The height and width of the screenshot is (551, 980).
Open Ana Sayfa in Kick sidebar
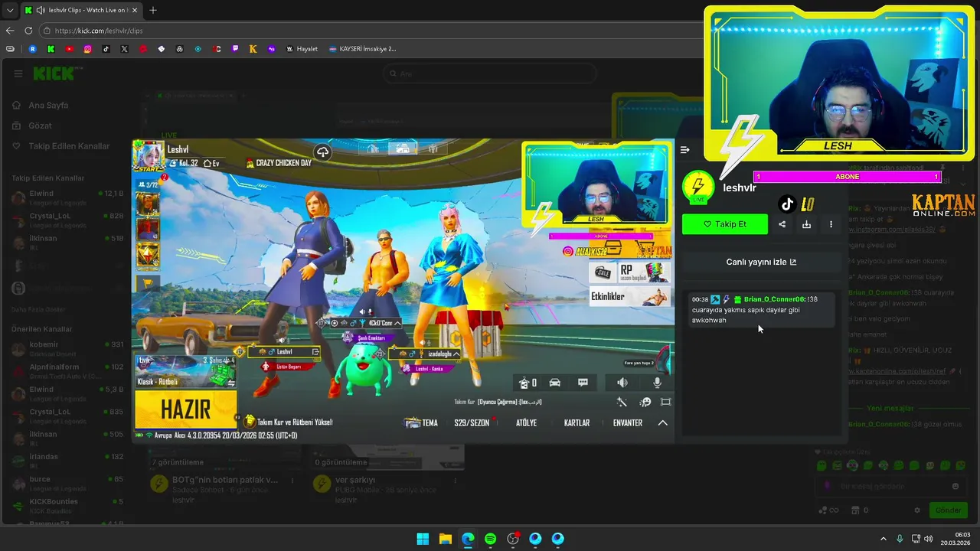coord(48,105)
